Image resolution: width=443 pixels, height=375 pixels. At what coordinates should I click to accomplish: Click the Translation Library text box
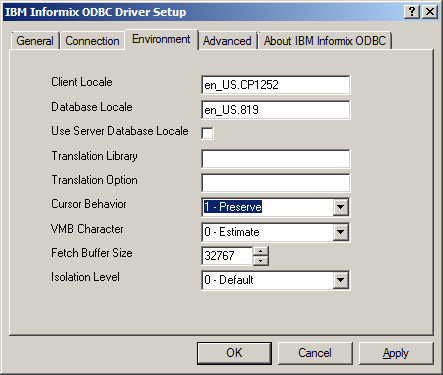click(276, 159)
